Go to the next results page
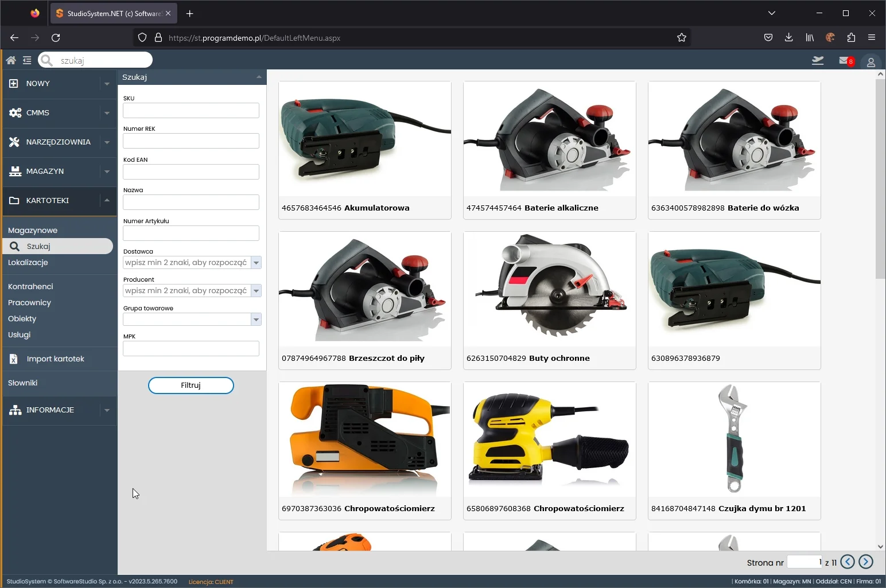Screen dimensions: 886x588 (x=866, y=562)
